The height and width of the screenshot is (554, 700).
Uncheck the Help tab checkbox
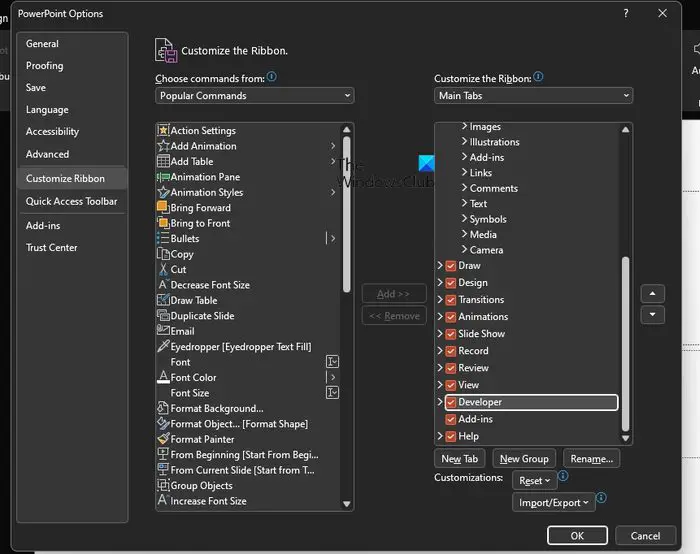click(451, 437)
